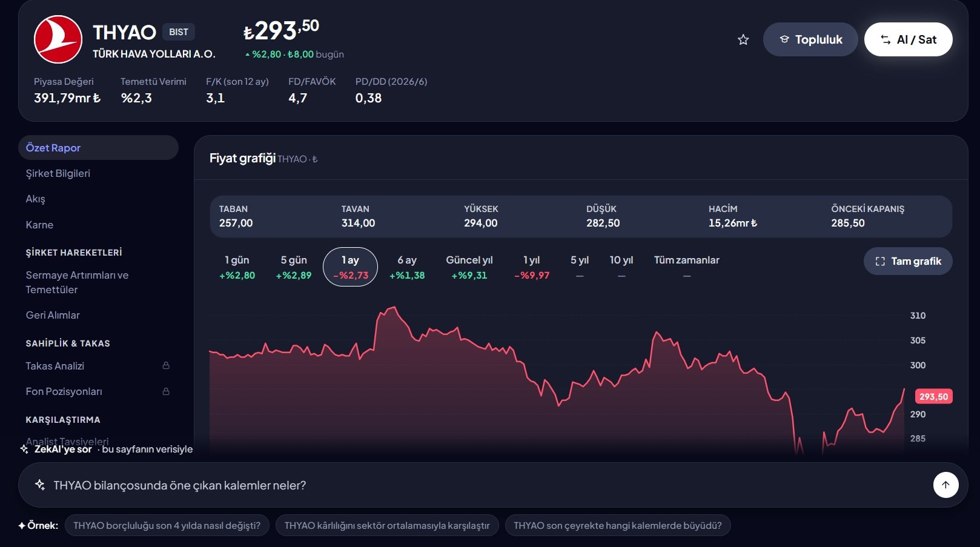Click the sparkle icon next to ZekAI'ye sor
Image resolution: width=980 pixels, height=547 pixels.
pyautogui.click(x=24, y=449)
